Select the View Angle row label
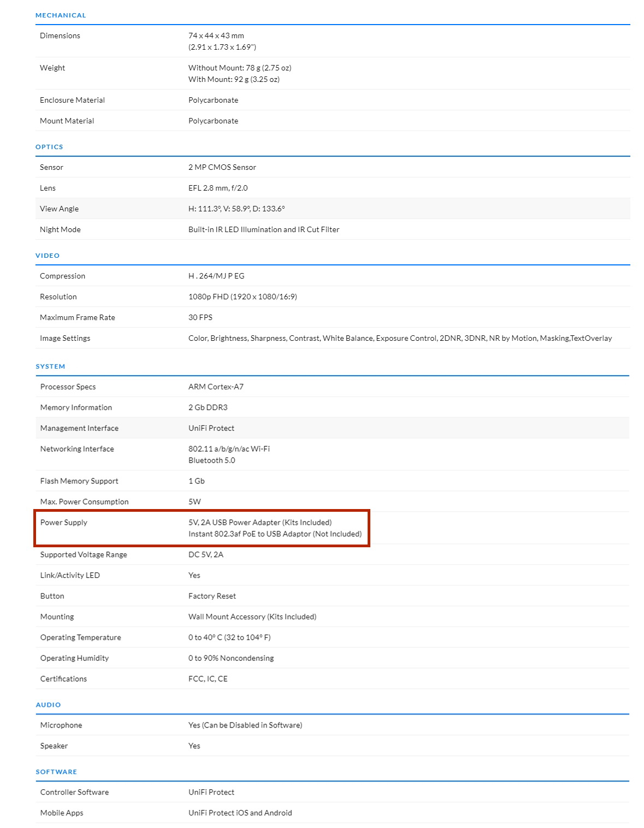Viewport: 644px width, 828px height. 59,209
